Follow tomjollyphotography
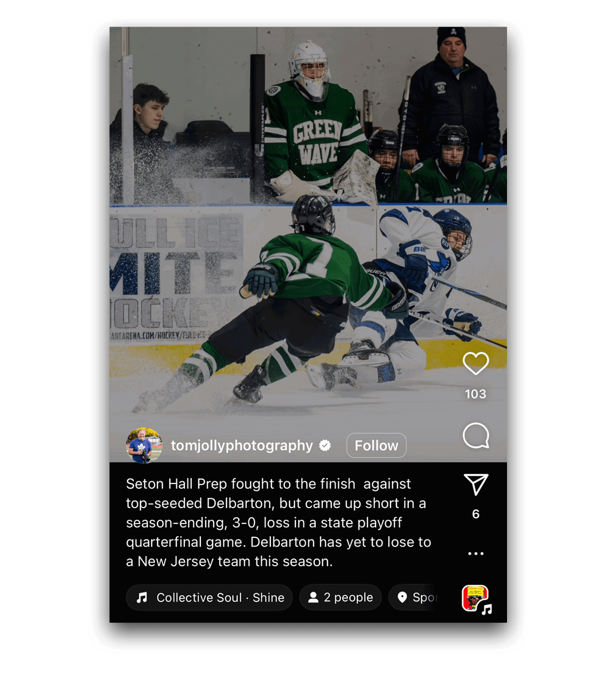Screen dimensions: 616x688 pos(376,445)
